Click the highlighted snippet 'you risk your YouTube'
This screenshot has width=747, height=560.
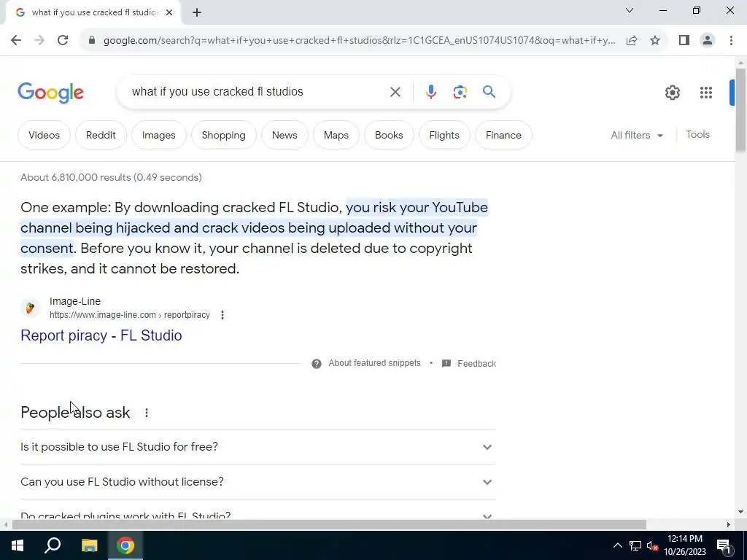417,208
